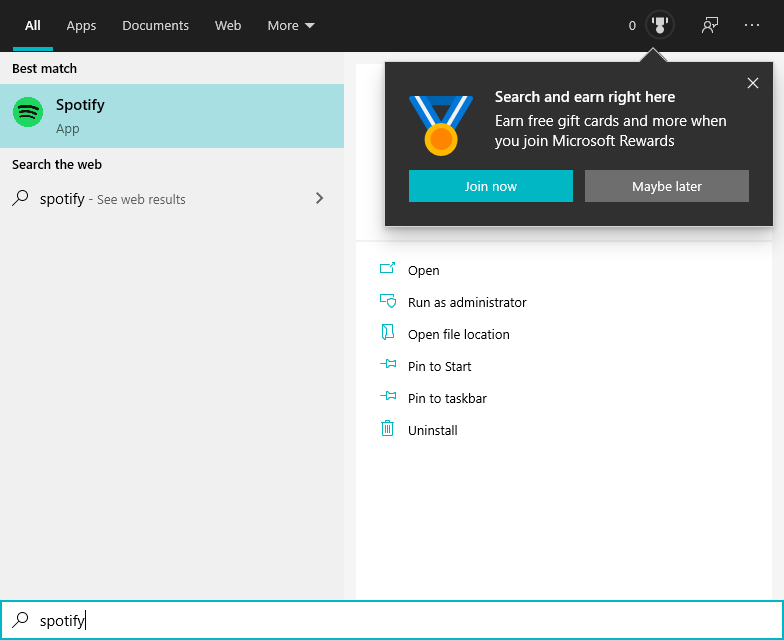Screen dimensions: 784x640
Task: Click the Spotify app icon in Best match
Action: tap(28, 112)
